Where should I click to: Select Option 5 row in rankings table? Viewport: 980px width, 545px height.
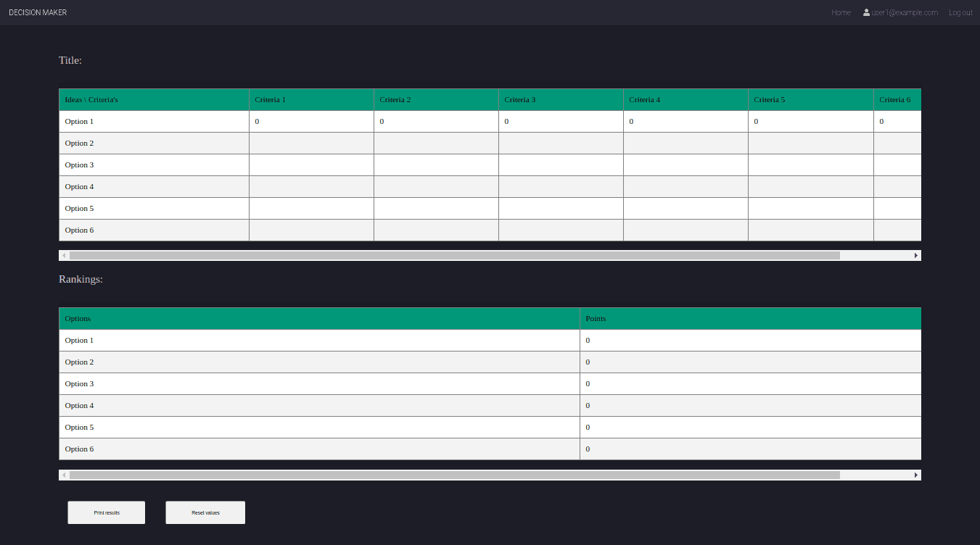[x=490, y=427]
